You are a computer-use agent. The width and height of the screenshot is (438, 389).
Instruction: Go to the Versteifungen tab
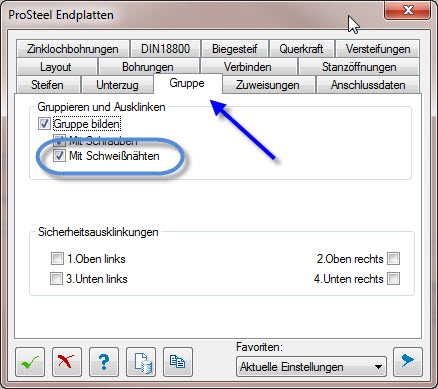(378, 49)
